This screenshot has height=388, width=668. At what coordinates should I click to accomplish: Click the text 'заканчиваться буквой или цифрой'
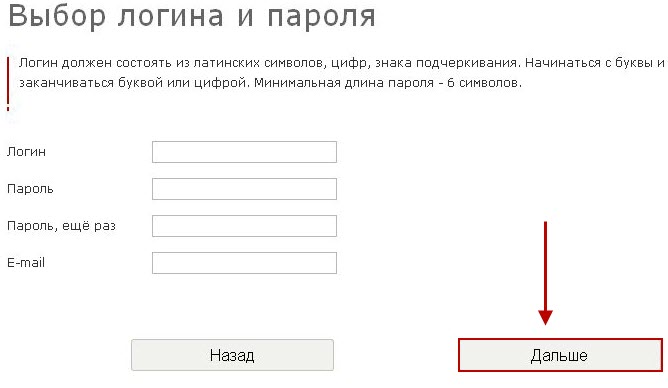click(x=133, y=83)
